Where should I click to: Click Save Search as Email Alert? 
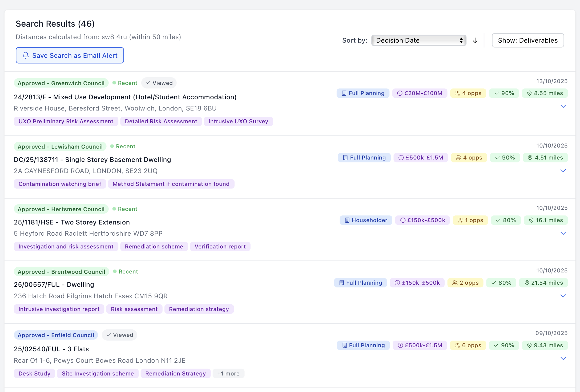70,55
